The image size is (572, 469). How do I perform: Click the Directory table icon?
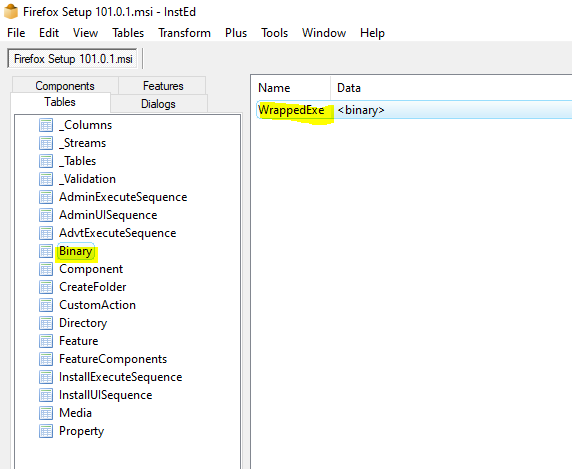(x=46, y=323)
